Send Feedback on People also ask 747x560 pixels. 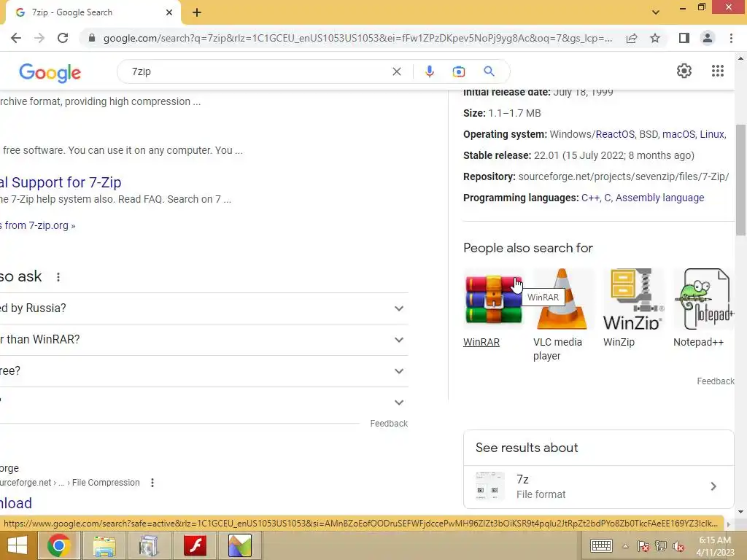[389, 424]
